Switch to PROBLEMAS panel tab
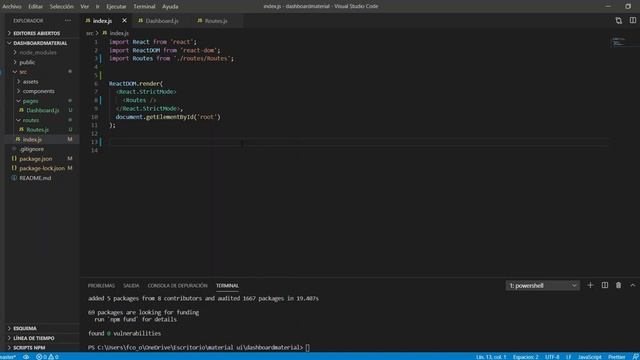The height and width of the screenshot is (360, 640). [x=101, y=285]
